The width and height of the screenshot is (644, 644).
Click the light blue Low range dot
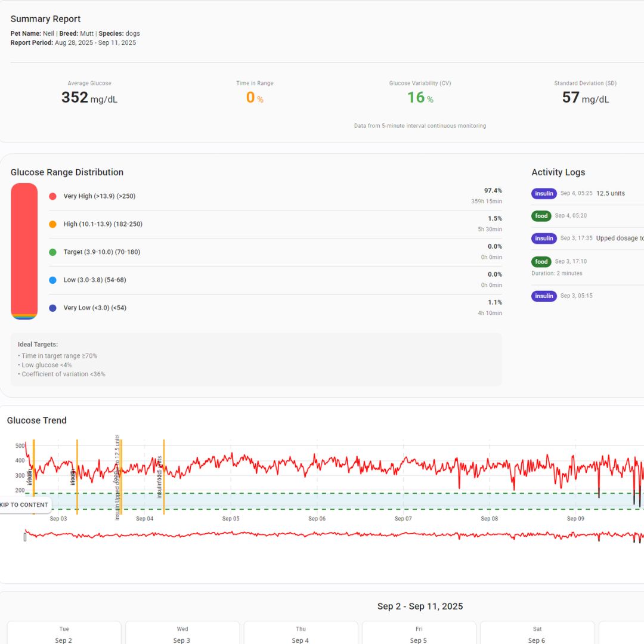click(52, 280)
